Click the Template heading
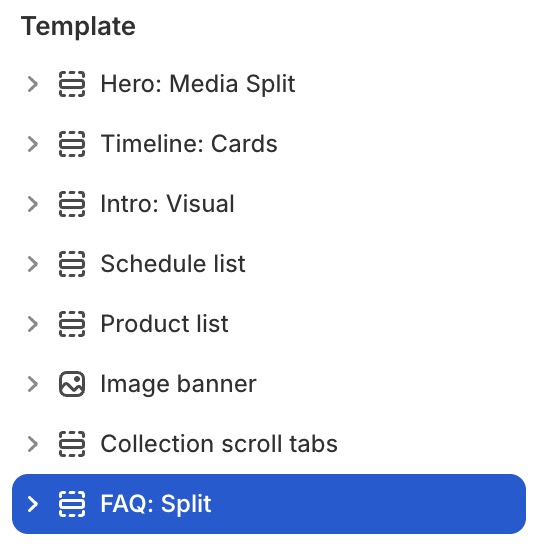 click(78, 27)
